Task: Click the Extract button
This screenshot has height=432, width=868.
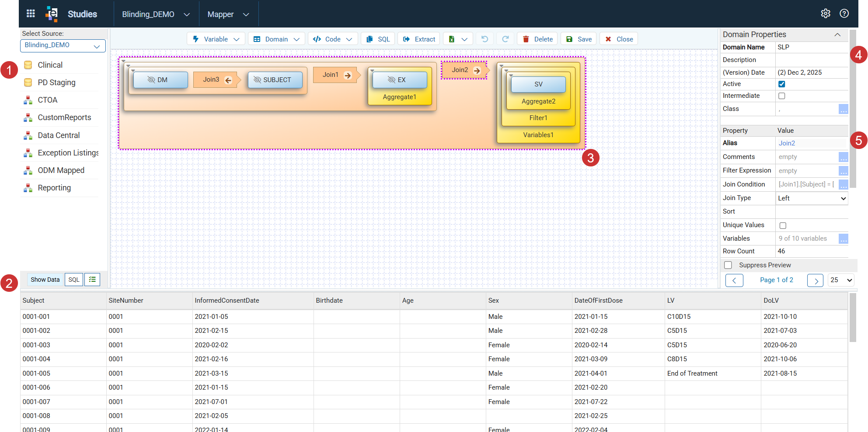Action: click(419, 39)
